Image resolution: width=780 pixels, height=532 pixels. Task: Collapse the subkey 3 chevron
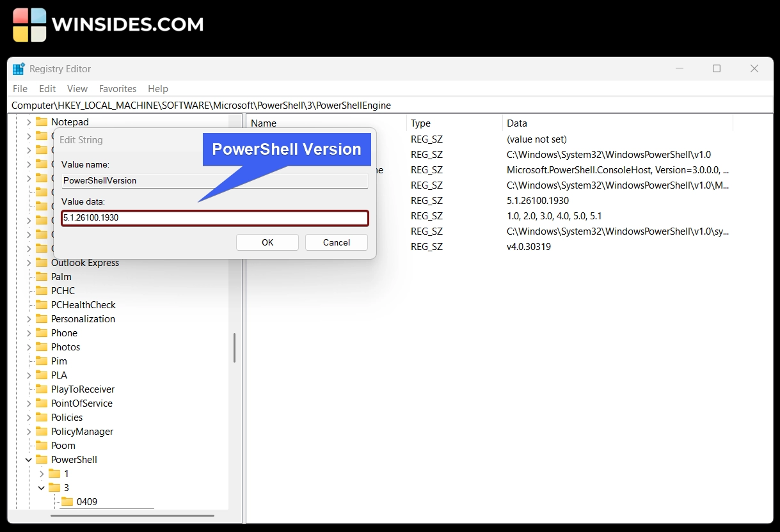point(42,488)
